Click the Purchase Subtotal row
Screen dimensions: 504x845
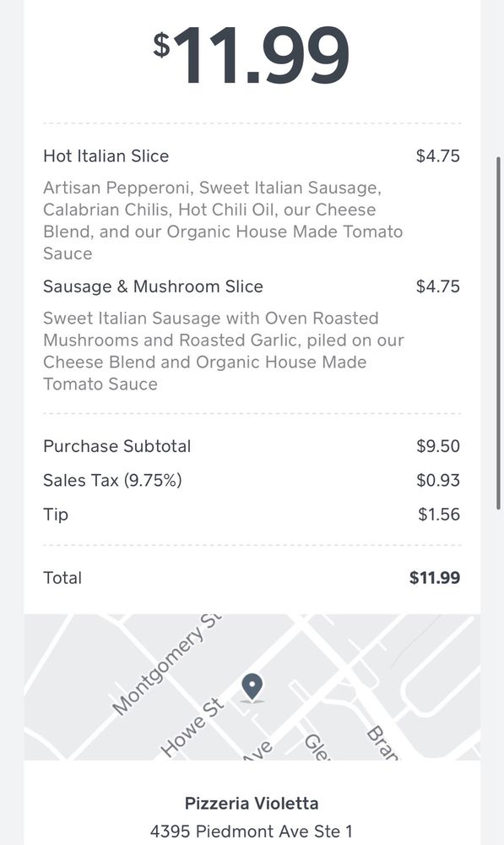pos(252,446)
